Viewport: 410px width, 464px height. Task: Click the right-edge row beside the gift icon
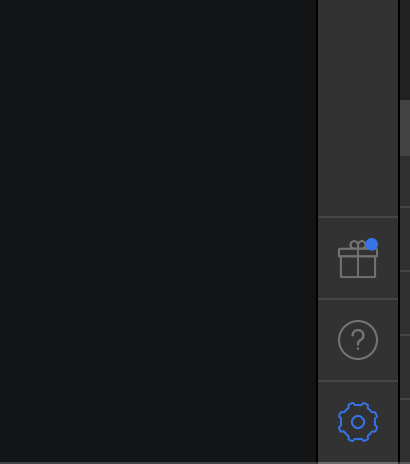coord(405,239)
